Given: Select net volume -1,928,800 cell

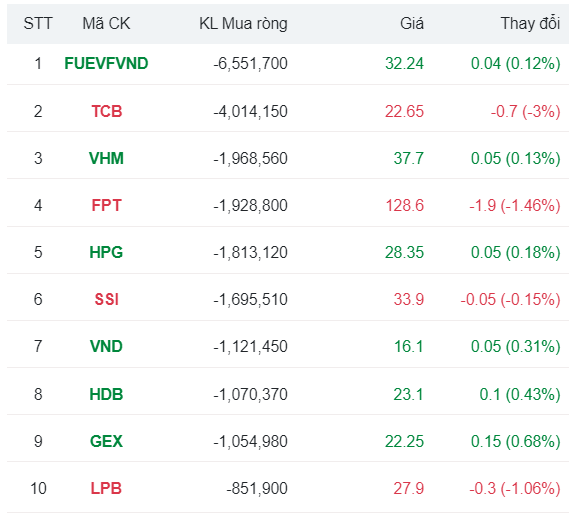Looking at the screenshot, I should point(250,205).
